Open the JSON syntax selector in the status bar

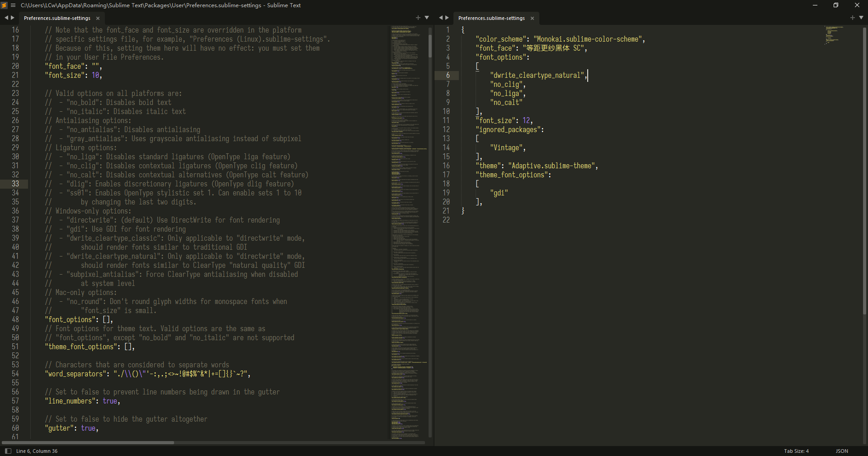pos(842,451)
